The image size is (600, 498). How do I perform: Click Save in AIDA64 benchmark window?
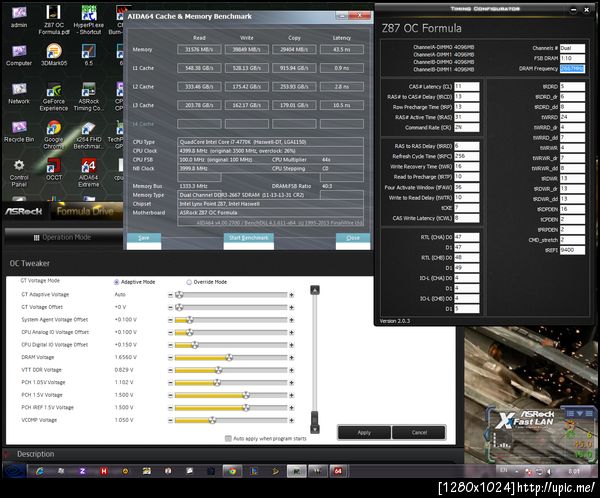(143, 238)
